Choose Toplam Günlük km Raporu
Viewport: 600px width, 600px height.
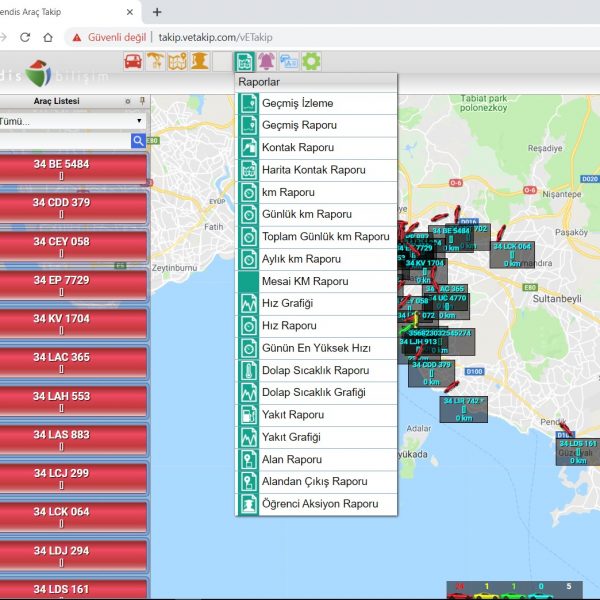(x=317, y=237)
